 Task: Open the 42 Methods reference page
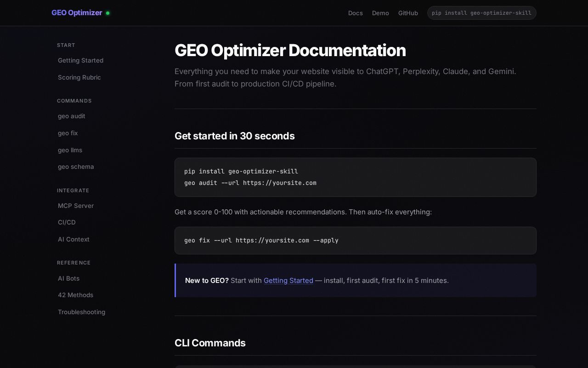(x=75, y=295)
